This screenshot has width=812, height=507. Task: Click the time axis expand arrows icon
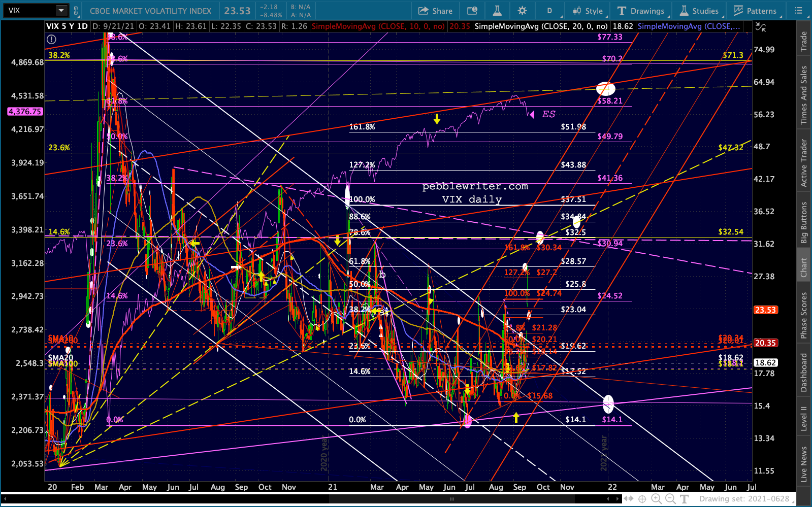point(629,499)
